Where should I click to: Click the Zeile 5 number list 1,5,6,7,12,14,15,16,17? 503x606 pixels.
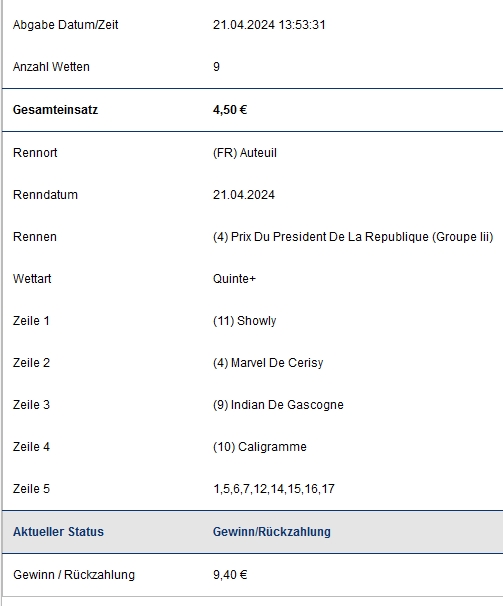(x=274, y=489)
